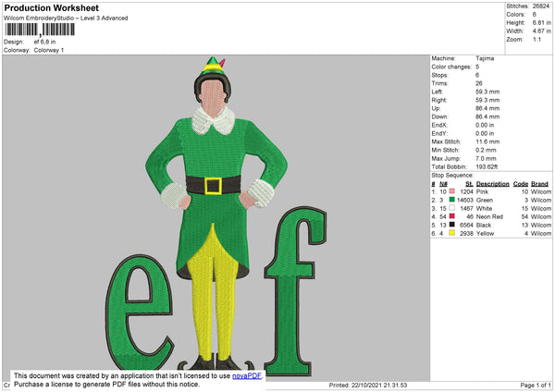Click the Stitches value 26824
This screenshot has height=392, width=555.
541,6
